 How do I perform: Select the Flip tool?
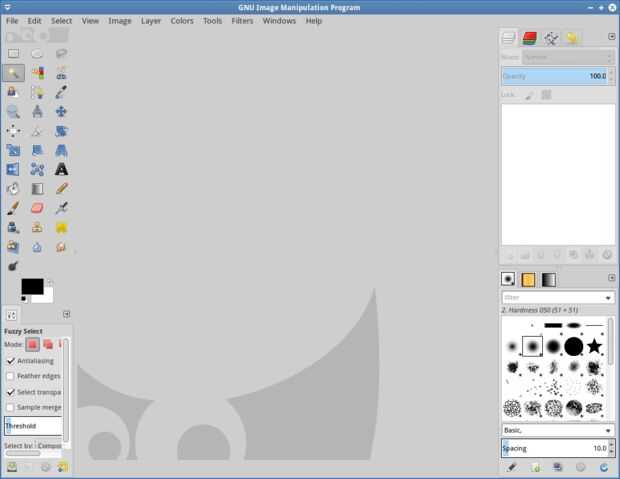13,170
